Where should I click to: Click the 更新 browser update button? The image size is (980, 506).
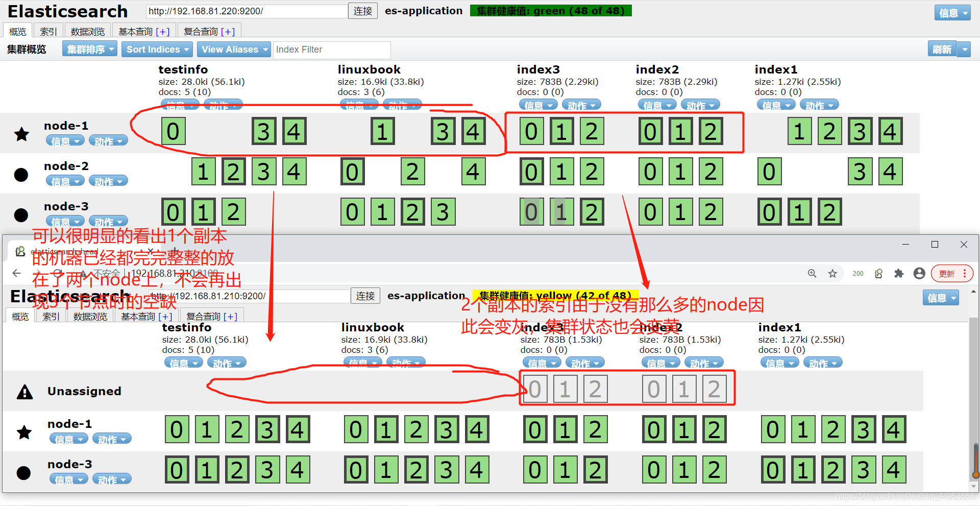[952, 274]
